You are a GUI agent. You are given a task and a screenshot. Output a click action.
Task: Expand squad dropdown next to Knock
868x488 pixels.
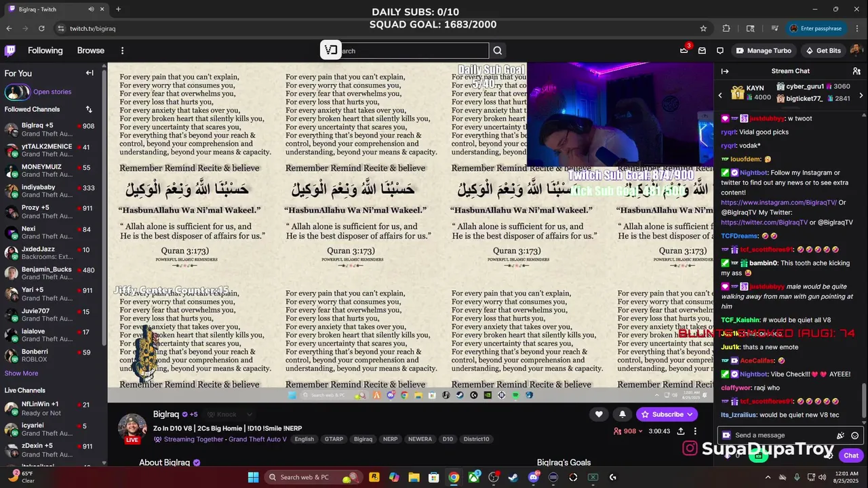click(x=249, y=414)
